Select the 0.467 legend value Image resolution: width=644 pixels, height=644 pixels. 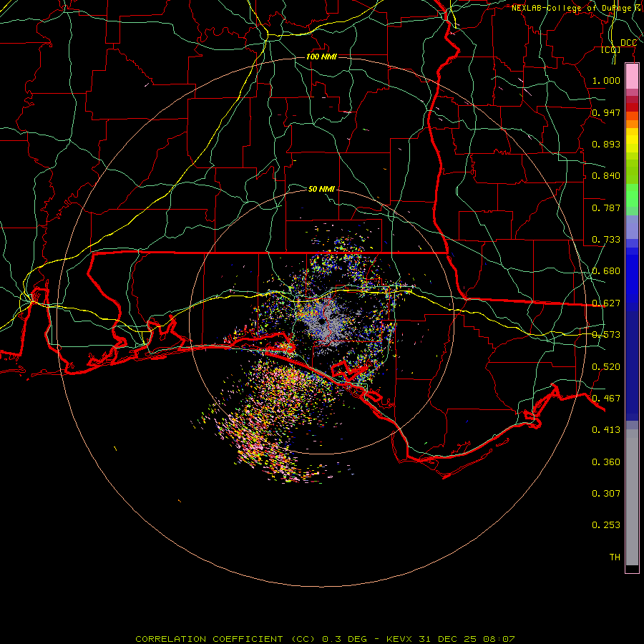pyautogui.click(x=606, y=399)
